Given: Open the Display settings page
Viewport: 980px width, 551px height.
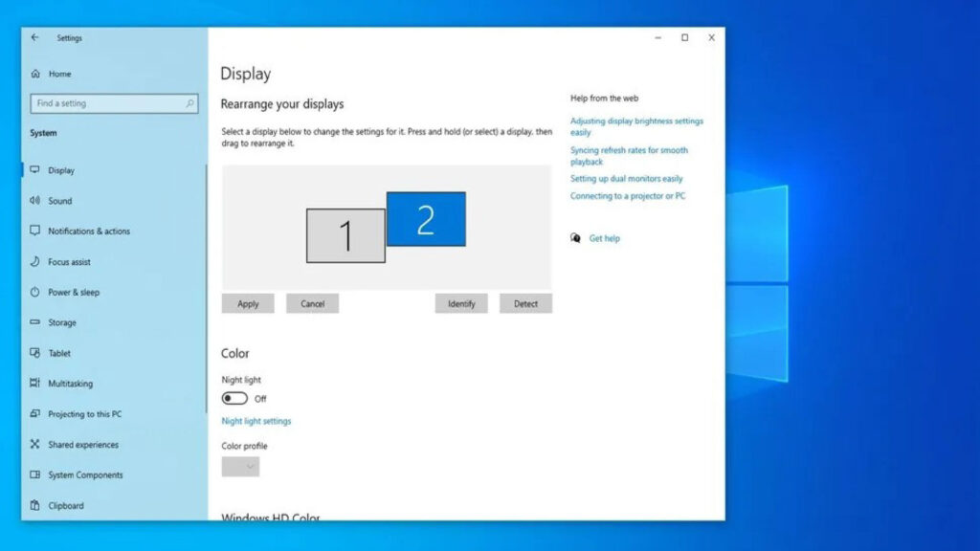Looking at the screenshot, I should point(61,170).
